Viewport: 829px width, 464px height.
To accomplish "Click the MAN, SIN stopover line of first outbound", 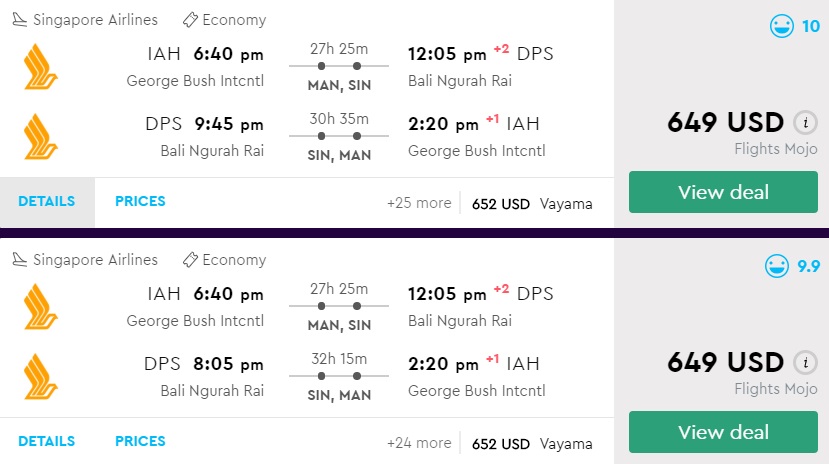I will point(339,66).
